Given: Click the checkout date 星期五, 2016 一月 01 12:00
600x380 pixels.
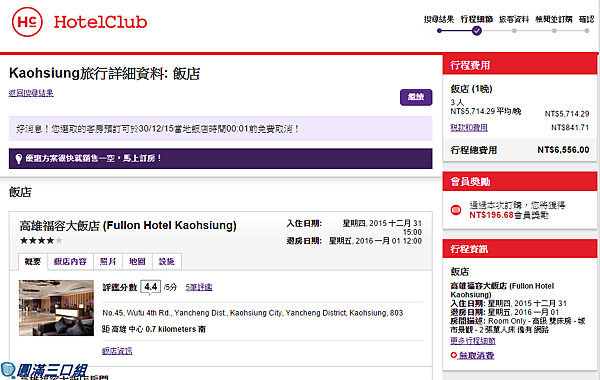Looking at the screenshot, I should pos(375,241).
